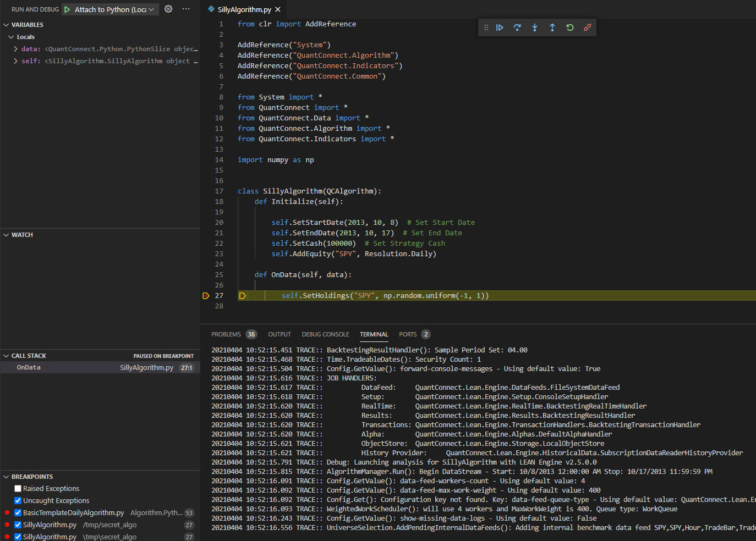This screenshot has width=756, height=541.
Task: Step Over the current line
Action: click(517, 27)
